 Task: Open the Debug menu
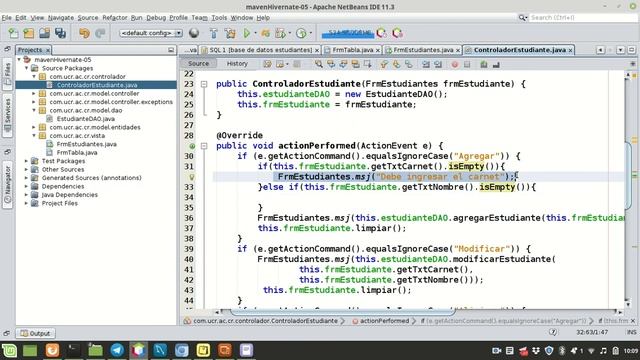[x=156, y=18]
